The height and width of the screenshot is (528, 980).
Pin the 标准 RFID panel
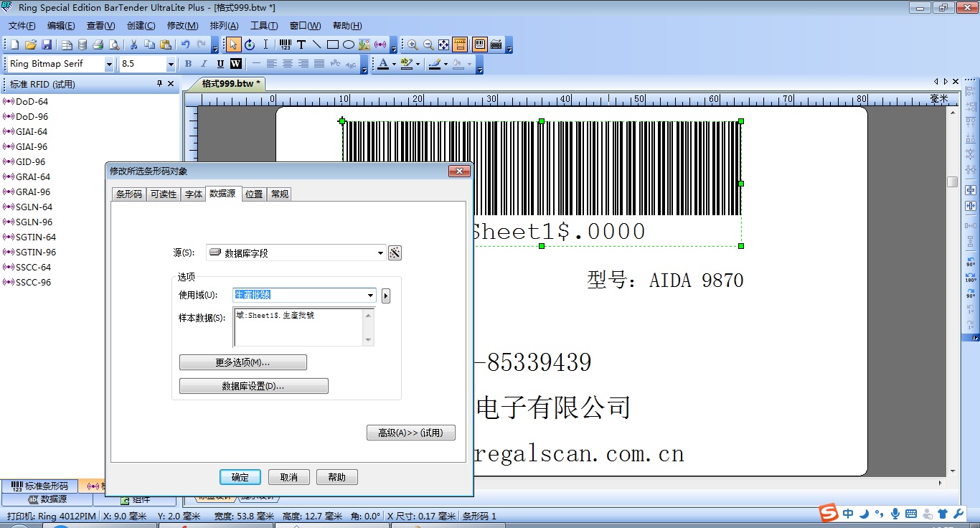tap(160, 84)
